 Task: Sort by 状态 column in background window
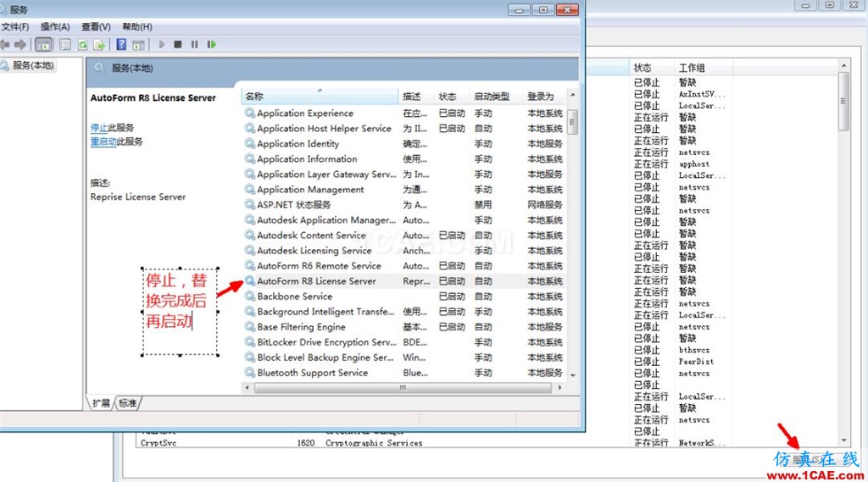tap(652, 68)
